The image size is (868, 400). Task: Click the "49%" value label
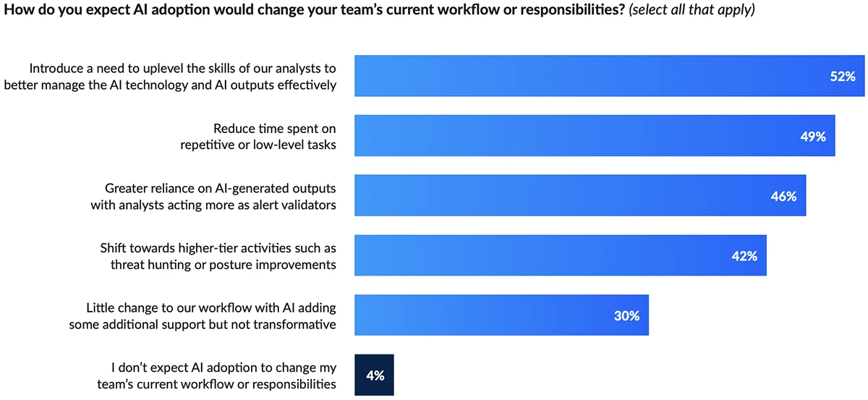(813, 136)
